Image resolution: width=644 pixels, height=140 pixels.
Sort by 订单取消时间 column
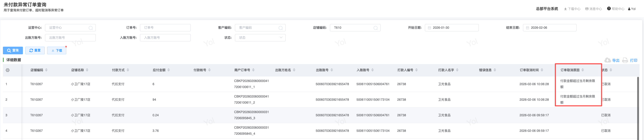click(x=542, y=70)
